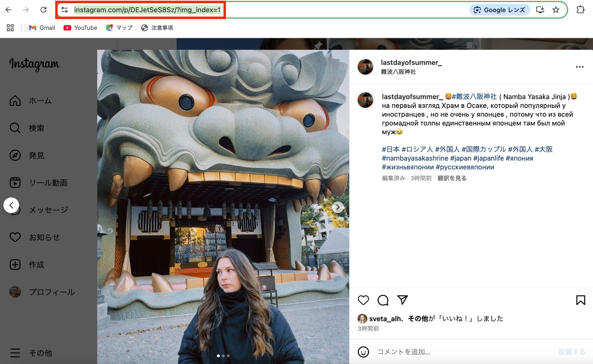Open the Gmail bookmark

[x=42, y=28]
